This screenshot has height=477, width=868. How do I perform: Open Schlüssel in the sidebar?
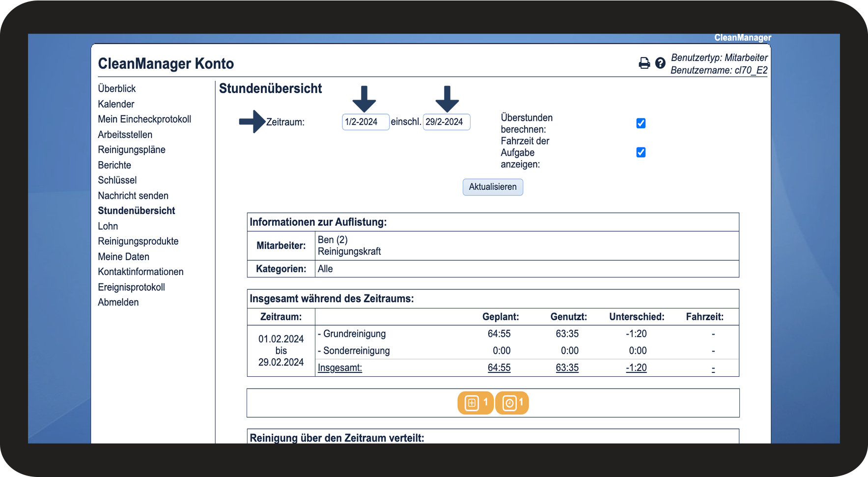click(x=117, y=180)
